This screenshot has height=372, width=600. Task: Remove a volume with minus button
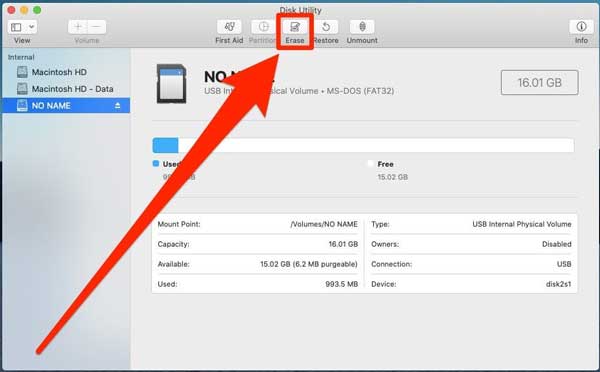click(96, 27)
